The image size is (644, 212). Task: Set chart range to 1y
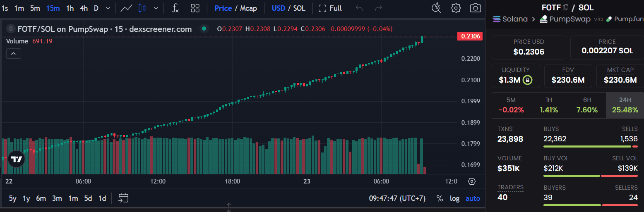tap(26, 198)
